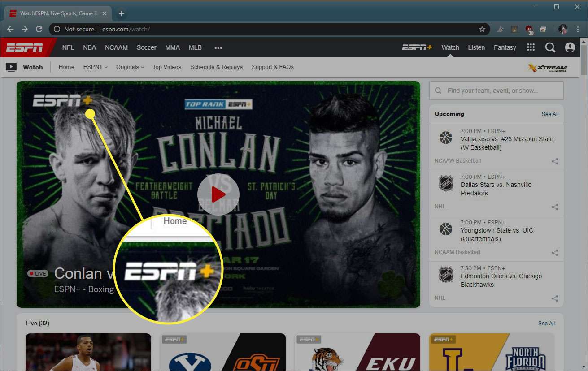Open the site search magnifier icon
Image resolution: width=588 pixels, height=371 pixels.
tap(550, 47)
